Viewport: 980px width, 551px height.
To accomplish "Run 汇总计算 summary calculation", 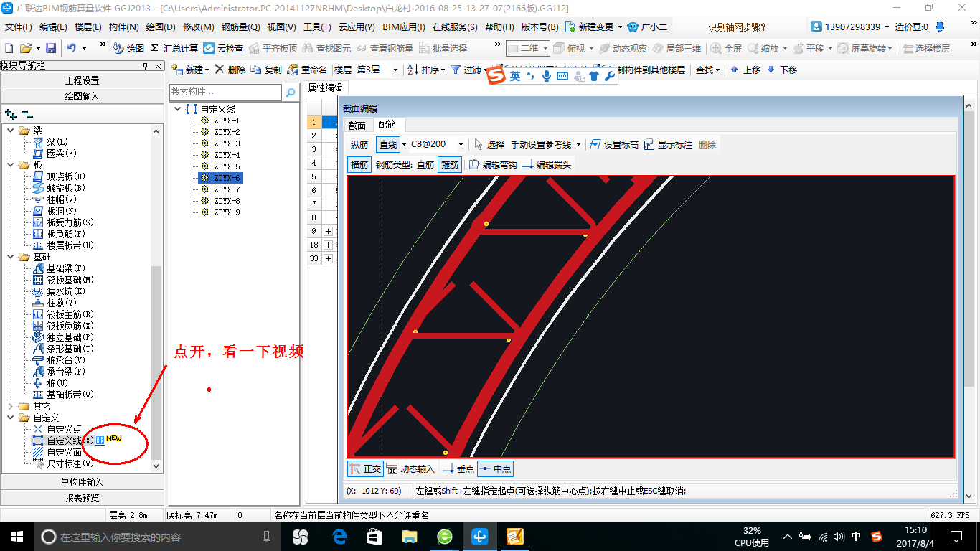I will 174,48.
